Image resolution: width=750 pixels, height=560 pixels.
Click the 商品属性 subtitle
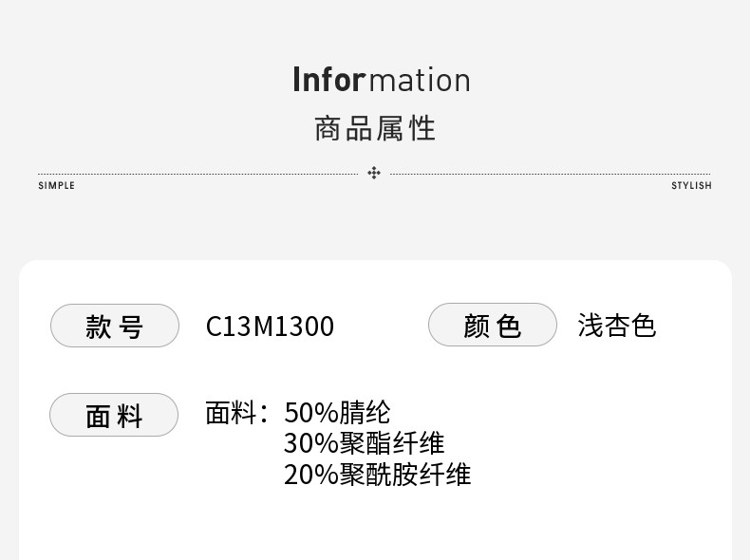pos(375,128)
